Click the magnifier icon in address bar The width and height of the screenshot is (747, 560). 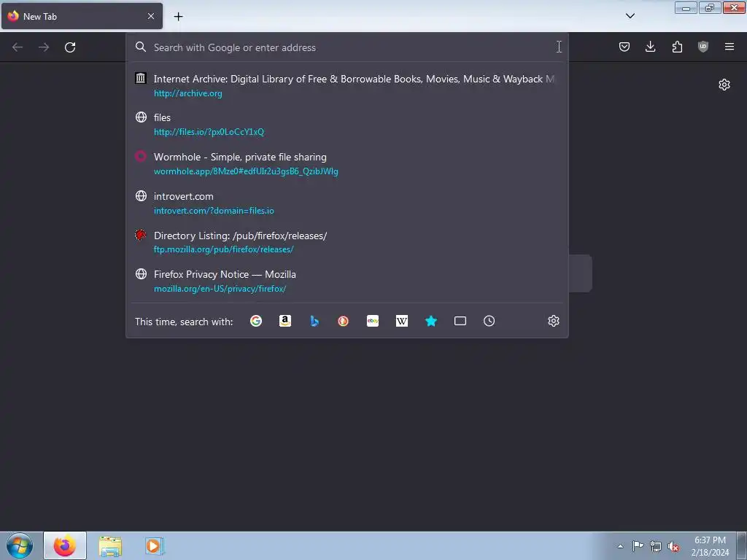pyautogui.click(x=141, y=47)
